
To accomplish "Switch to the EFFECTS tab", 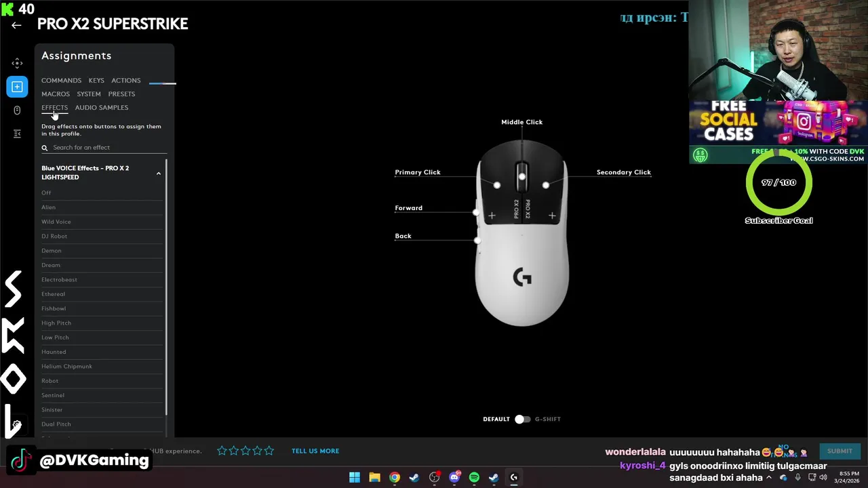I will pos(54,108).
